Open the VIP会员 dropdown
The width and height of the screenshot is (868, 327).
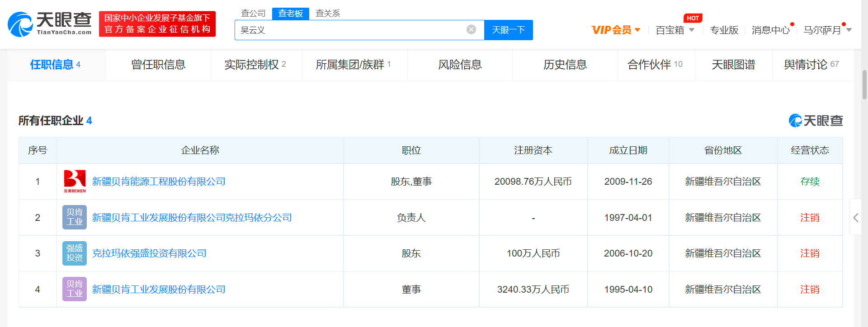[x=616, y=30]
